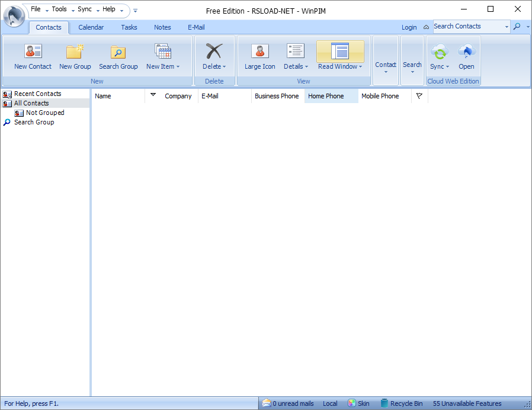Expand the cloud Sync dropdown arrow
This screenshot has height=410, width=532.
click(447, 67)
